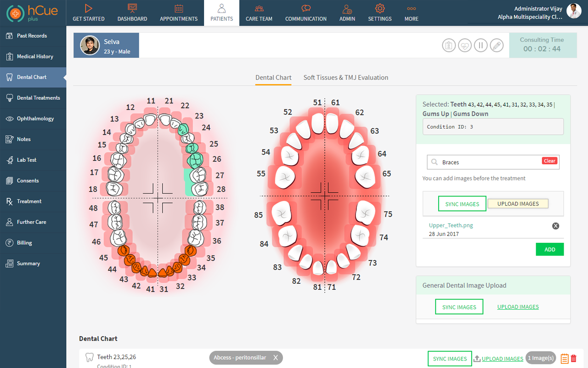Open the heart vitals icon
The width and height of the screenshot is (588, 368).
[x=464, y=46]
